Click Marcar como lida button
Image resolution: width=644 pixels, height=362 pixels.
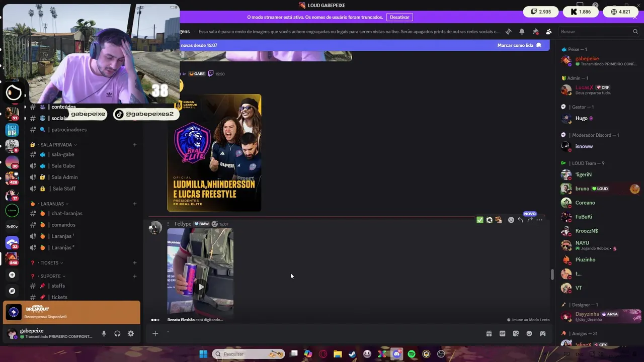point(519,45)
